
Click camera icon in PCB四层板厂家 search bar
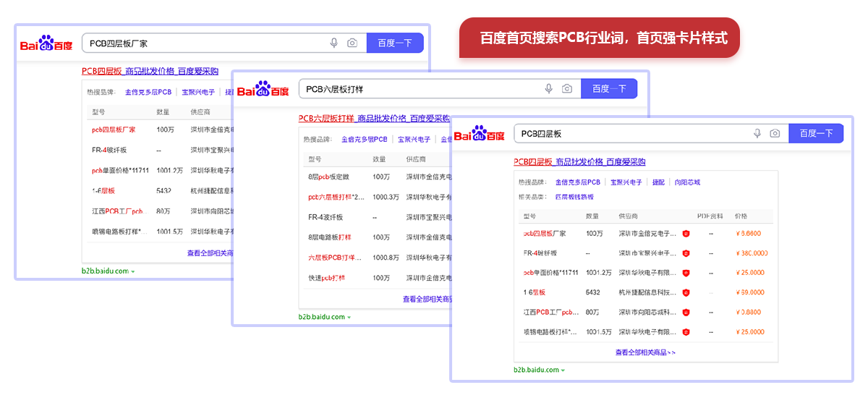tap(352, 43)
